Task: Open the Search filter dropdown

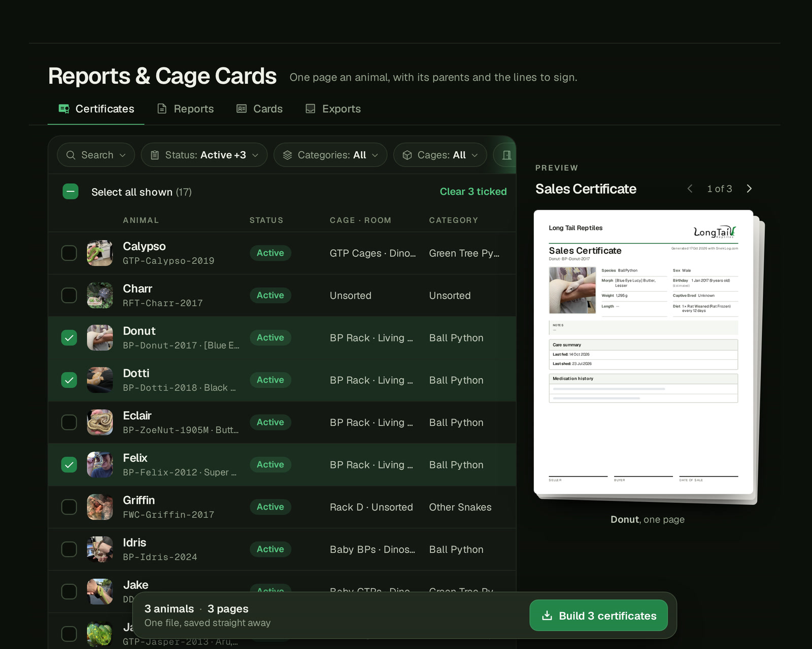Action: pos(96,155)
